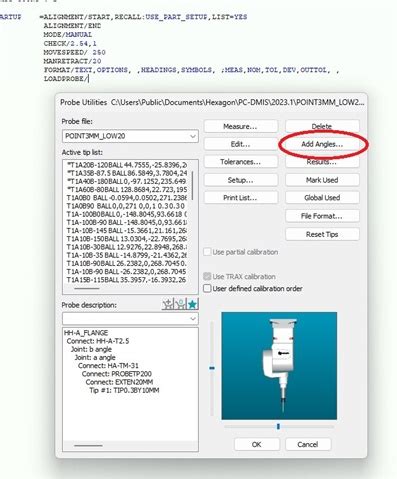
Task: Select Connect: EXTEN20MM component
Action: pos(119,382)
